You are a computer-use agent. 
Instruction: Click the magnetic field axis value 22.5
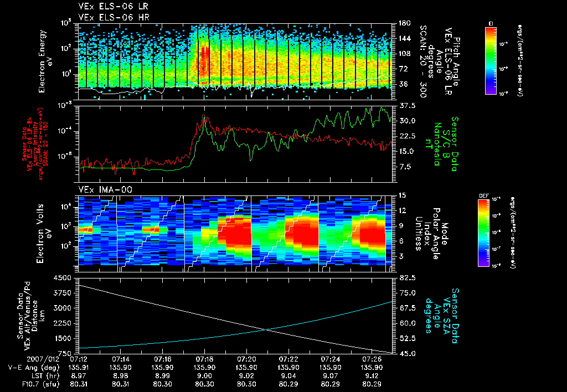click(x=408, y=136)
